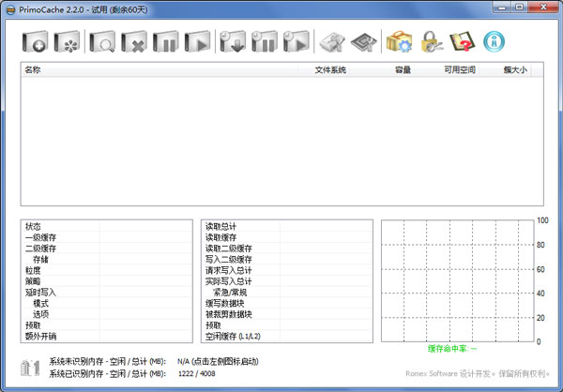The height and width of the screenshot is (392, 563).
Task: Click the 空闲缓存 (L1/L2) statistics row
Action: coord(287,336)
